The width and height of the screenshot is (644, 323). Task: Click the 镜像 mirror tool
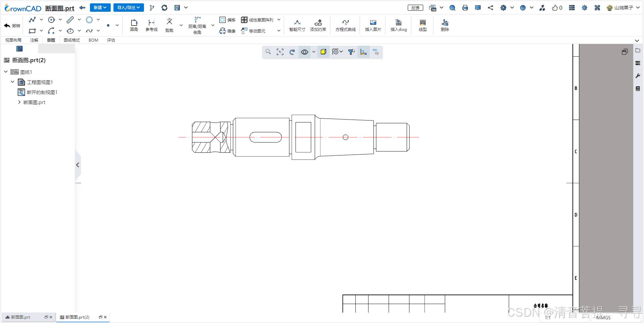coord(227,31)
